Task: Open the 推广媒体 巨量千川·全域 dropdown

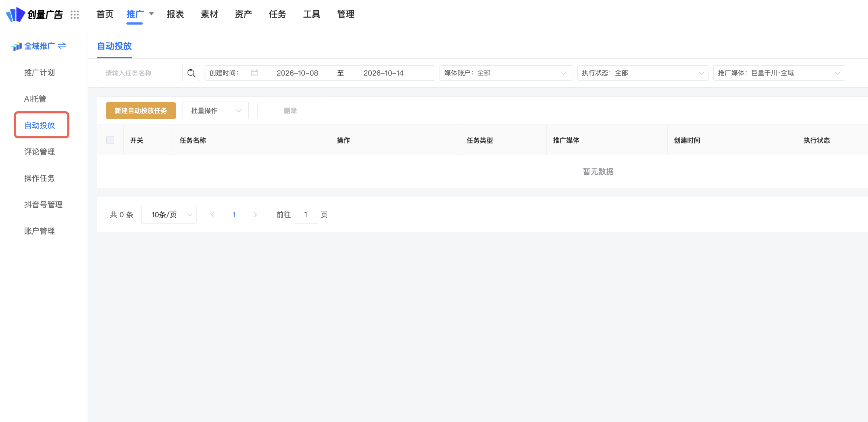Action: click(x=779, y=73)
